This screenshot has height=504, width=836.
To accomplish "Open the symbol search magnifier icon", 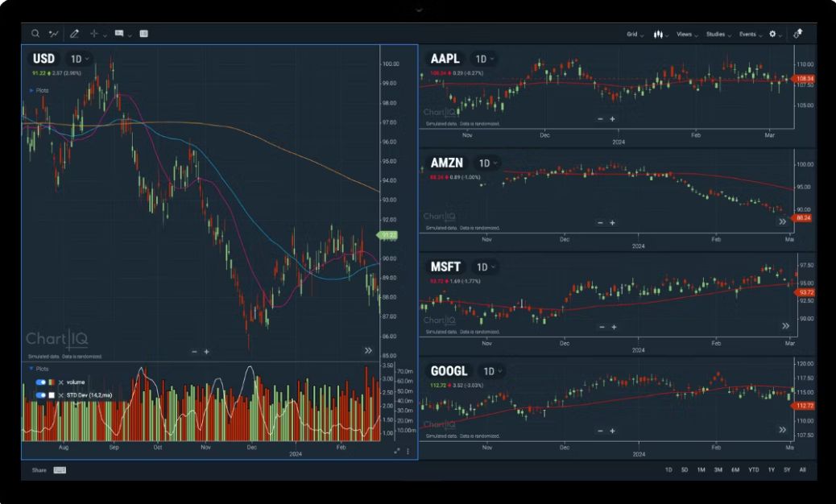I will (35, 34).
